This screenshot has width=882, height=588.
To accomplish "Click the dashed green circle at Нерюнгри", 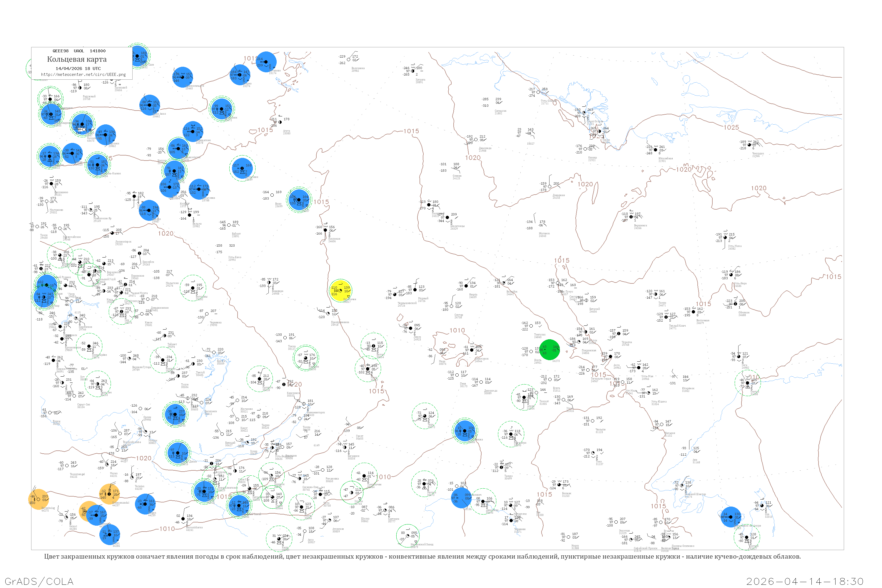I will pyautogui.click(x=511, y=434).
